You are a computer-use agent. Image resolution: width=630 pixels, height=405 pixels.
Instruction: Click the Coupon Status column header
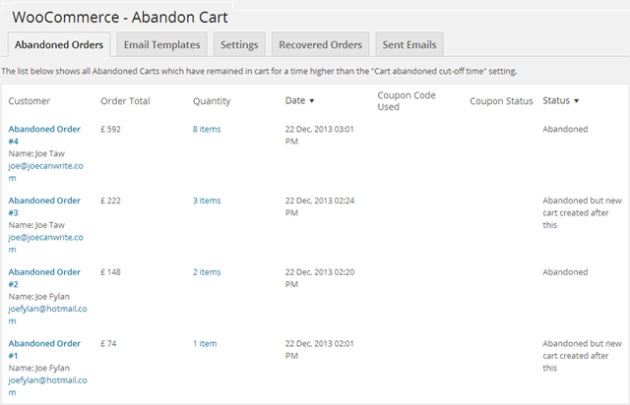501,101
